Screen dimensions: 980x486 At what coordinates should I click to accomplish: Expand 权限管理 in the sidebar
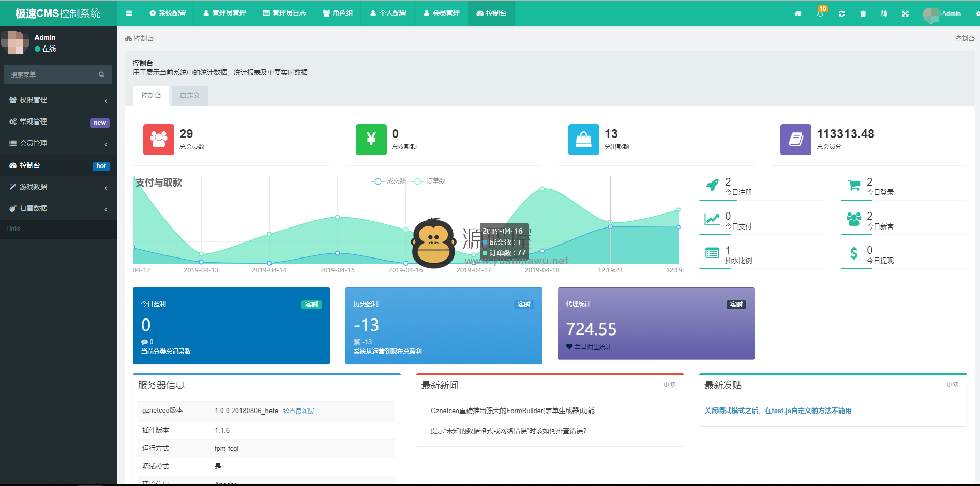(58, 100)
